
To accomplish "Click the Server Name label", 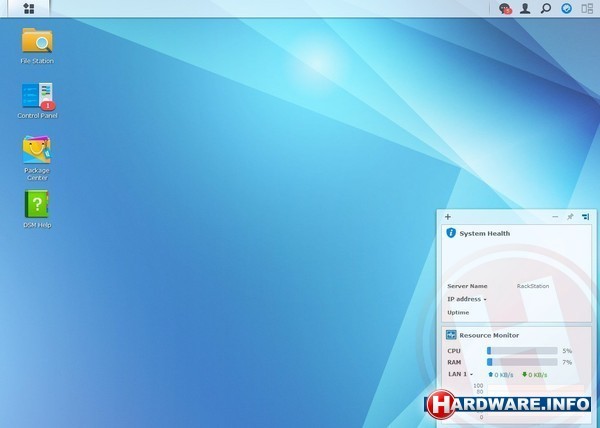I will click(x=467, y=286).
